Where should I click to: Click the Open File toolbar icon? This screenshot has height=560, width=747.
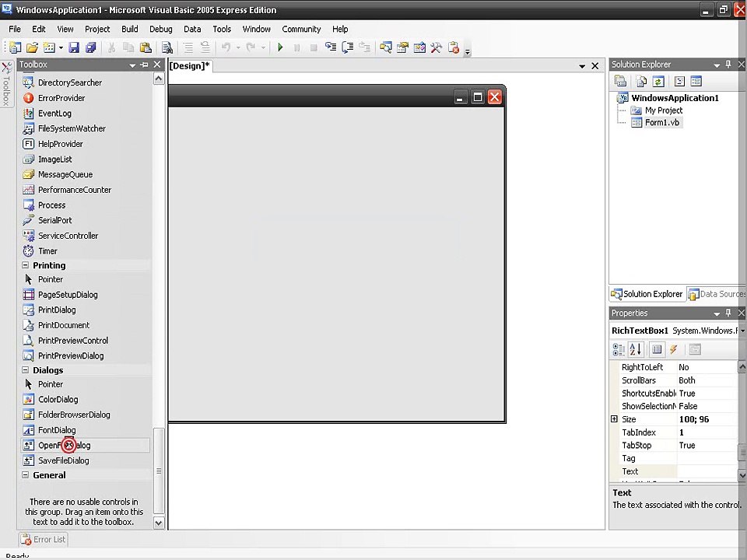tap(32, 47)
